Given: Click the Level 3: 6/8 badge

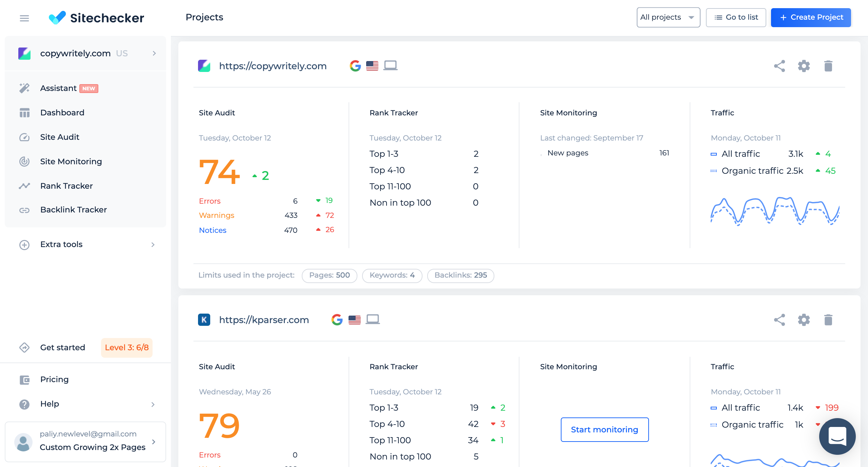Looking at the screenshot, I should tap(127, 348).
